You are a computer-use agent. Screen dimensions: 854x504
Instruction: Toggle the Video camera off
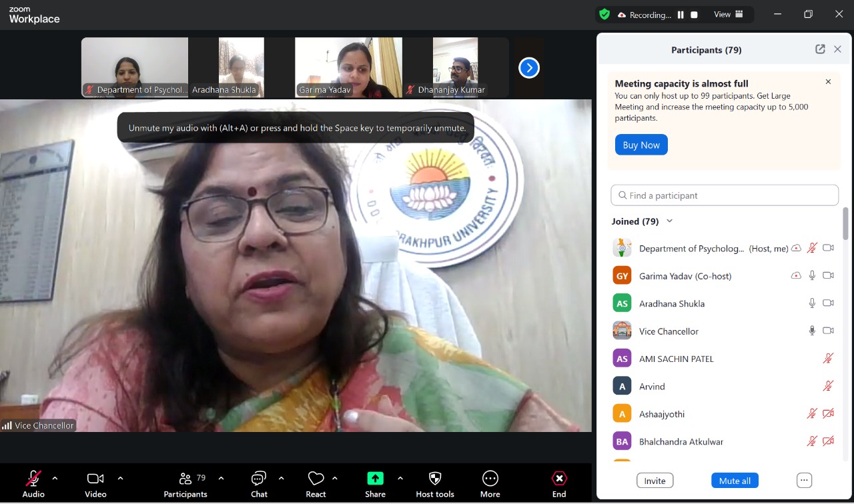click(95, 479)
